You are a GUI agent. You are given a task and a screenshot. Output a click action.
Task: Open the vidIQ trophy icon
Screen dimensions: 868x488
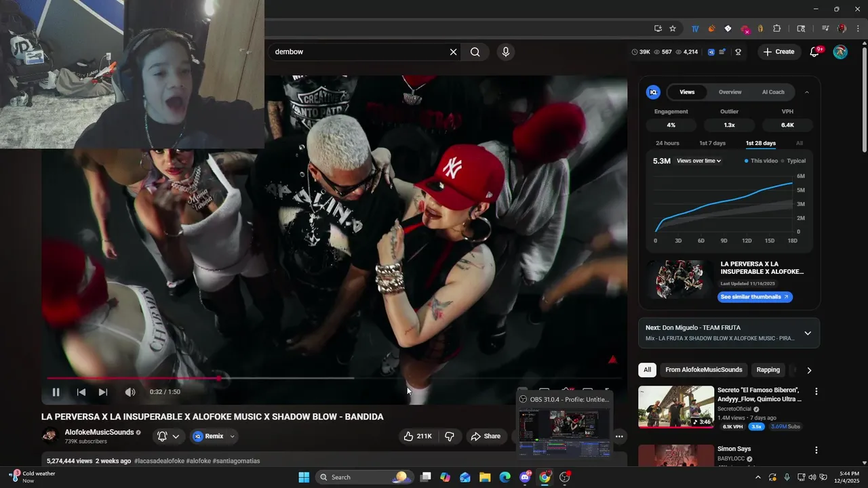click(x=738, y=52)
